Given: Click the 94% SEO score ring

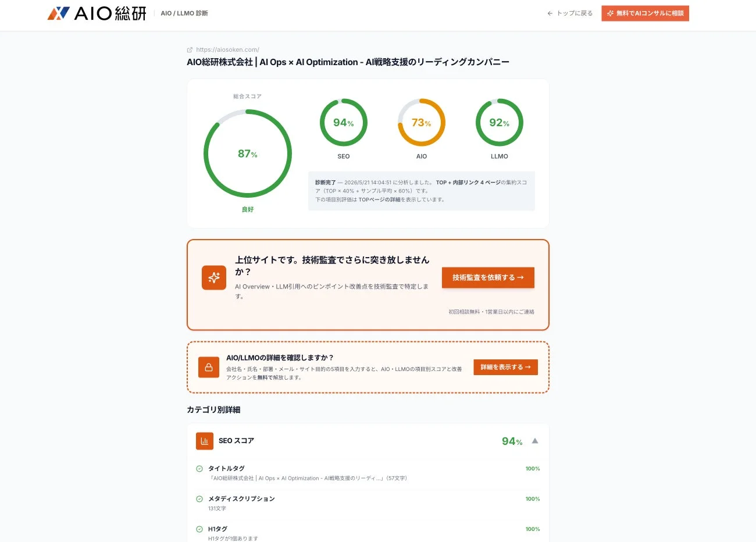Looking at the screenshot, I should click(344, 123).
